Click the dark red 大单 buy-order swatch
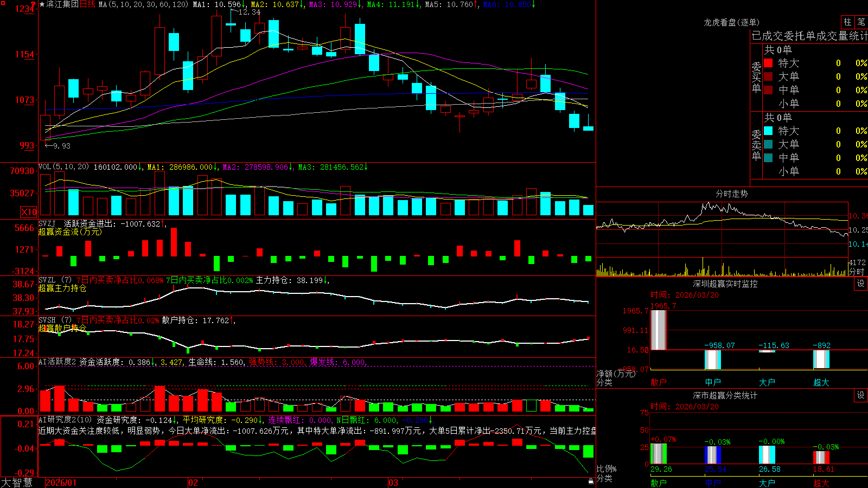Viewport: 868px width, 488px height. (768, 76)
